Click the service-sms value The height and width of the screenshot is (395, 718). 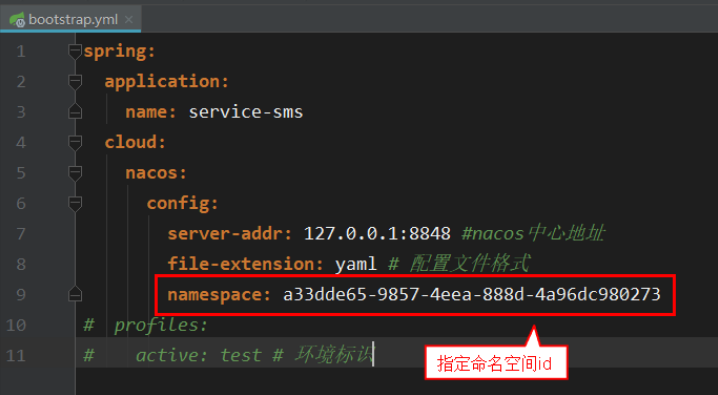pos(246,112)
